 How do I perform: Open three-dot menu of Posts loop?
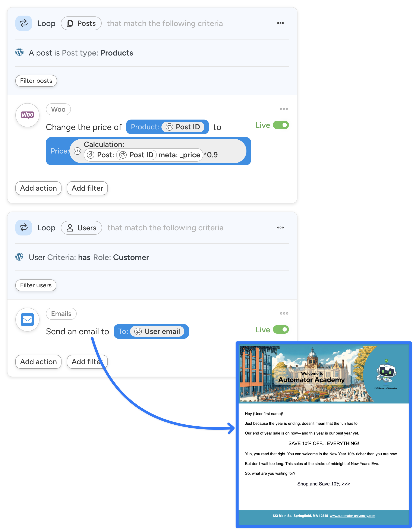click(x=280, y=23)
